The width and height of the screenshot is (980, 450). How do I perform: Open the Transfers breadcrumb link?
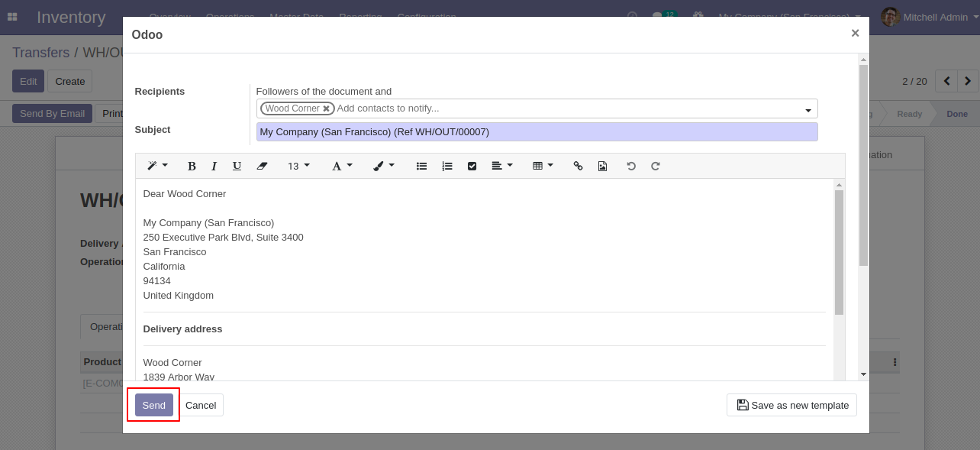coord(41,53)
